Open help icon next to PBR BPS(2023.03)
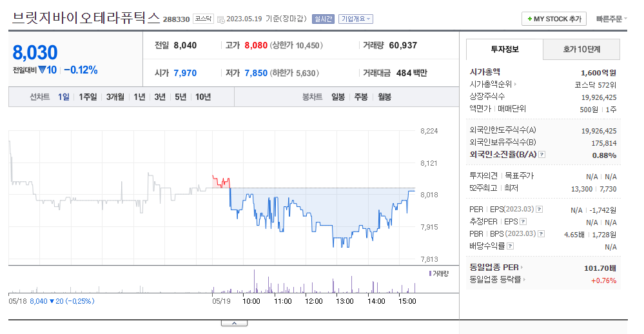This screenshot has width=644, height=334. coord(542,234)
